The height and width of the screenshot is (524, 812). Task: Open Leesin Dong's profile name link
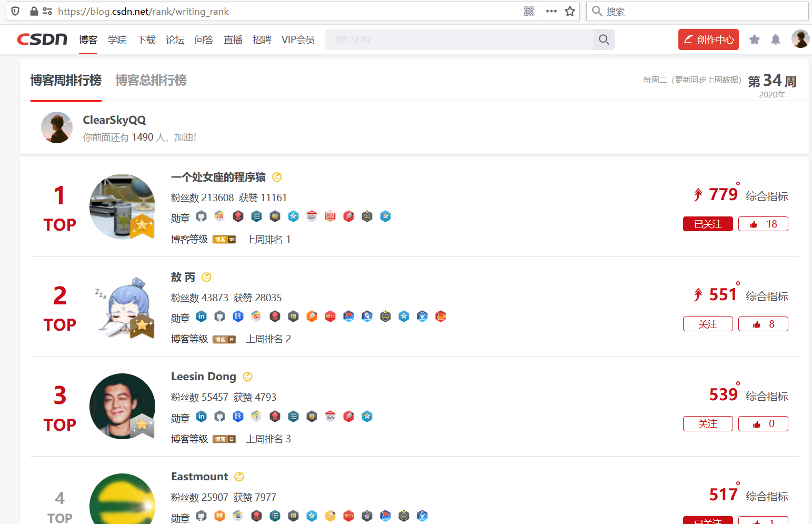pos(204,377)
